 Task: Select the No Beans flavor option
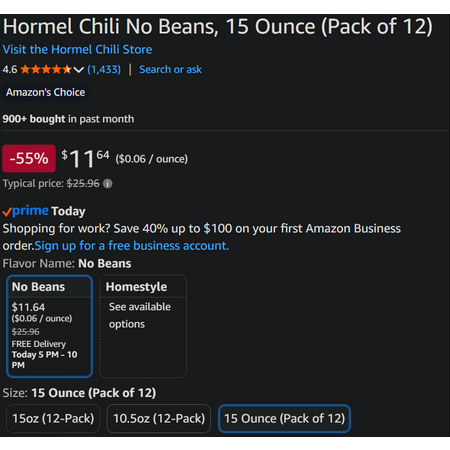pos(49,326)
